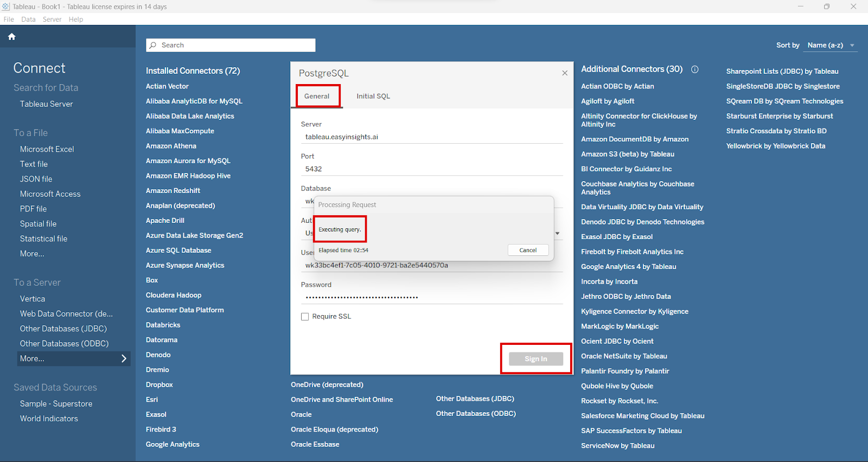Image resolution: width=868 pixels, height=462 pixels.
Task: Select Other Databases (ODBC) in sidebar
Action: click(x=64, y=343)
